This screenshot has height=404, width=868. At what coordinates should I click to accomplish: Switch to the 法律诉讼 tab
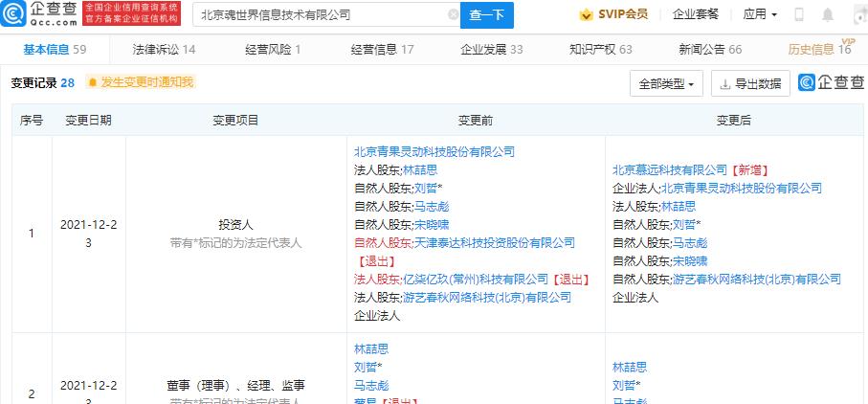(164, 49)
